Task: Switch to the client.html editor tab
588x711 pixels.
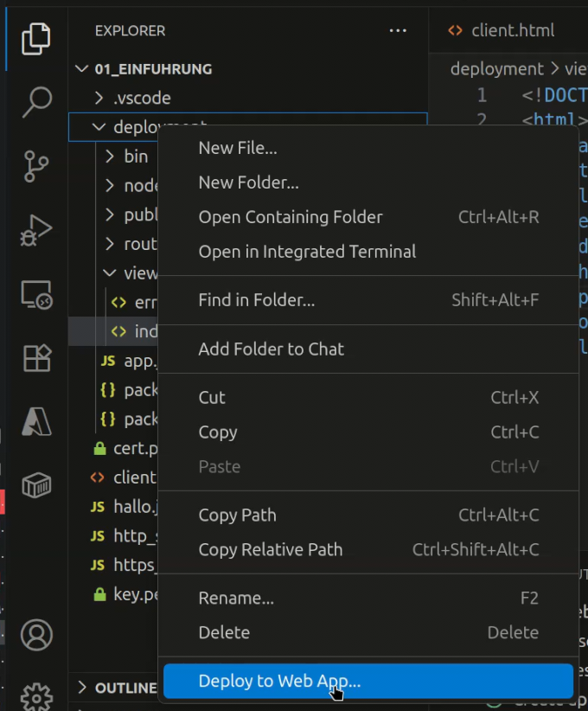Action: [512, 31]
